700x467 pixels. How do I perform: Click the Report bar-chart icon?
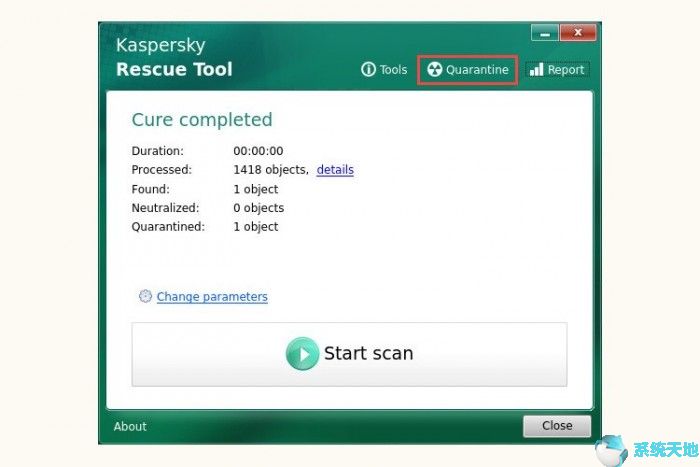pyautogui.click(x=536, y=70)
